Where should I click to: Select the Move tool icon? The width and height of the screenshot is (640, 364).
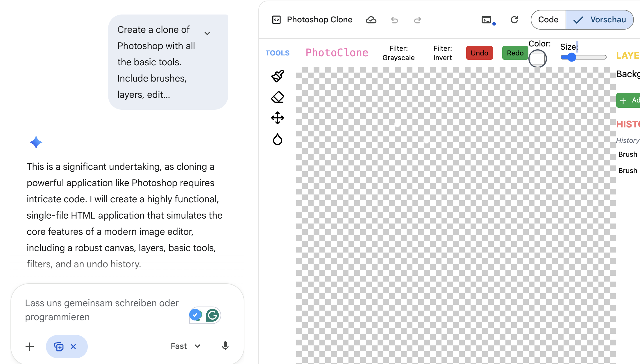(278, 118)
